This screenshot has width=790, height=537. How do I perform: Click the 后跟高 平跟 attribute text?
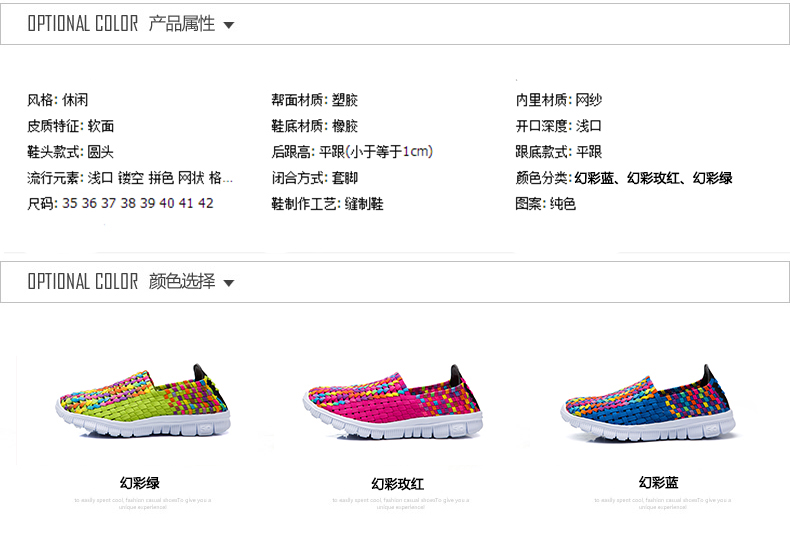pyautogui.click(x=352, y=152)
